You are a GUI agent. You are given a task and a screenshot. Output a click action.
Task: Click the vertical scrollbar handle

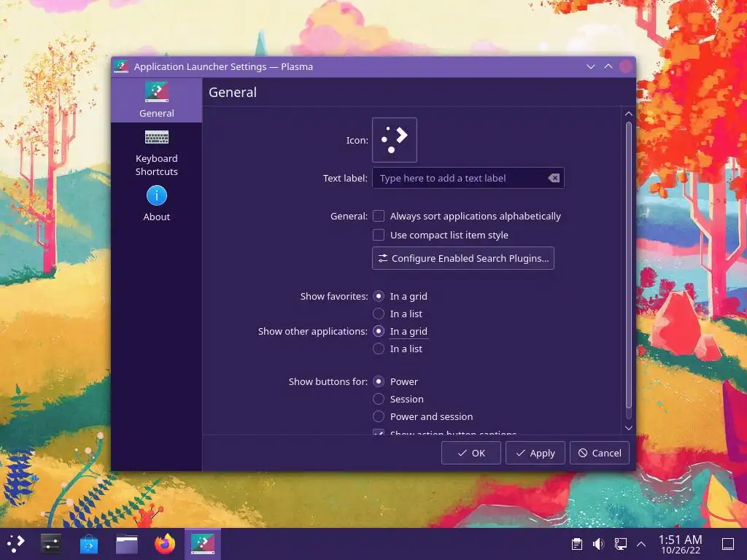[x=629, y=265]
